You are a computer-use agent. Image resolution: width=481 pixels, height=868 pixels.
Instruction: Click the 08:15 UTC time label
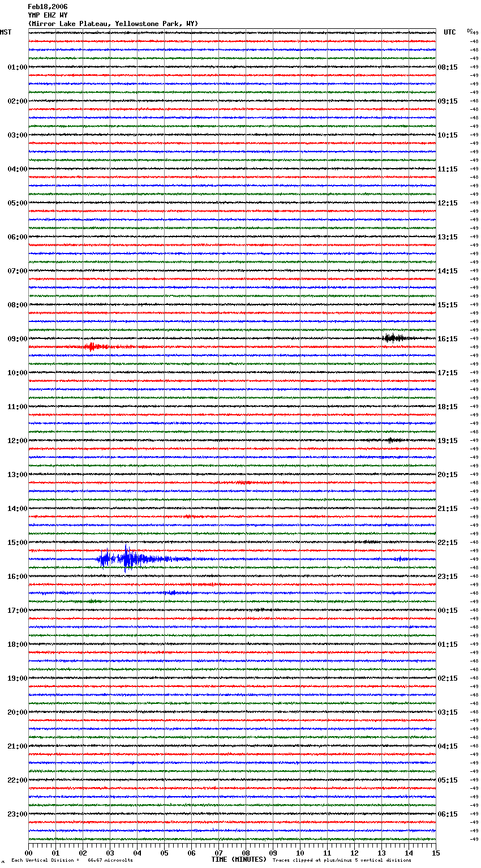[448, 67]
